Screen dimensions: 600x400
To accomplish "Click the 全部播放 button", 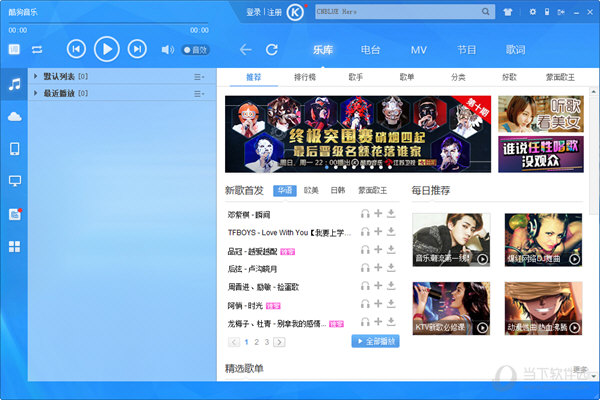I will pos(375,341).
